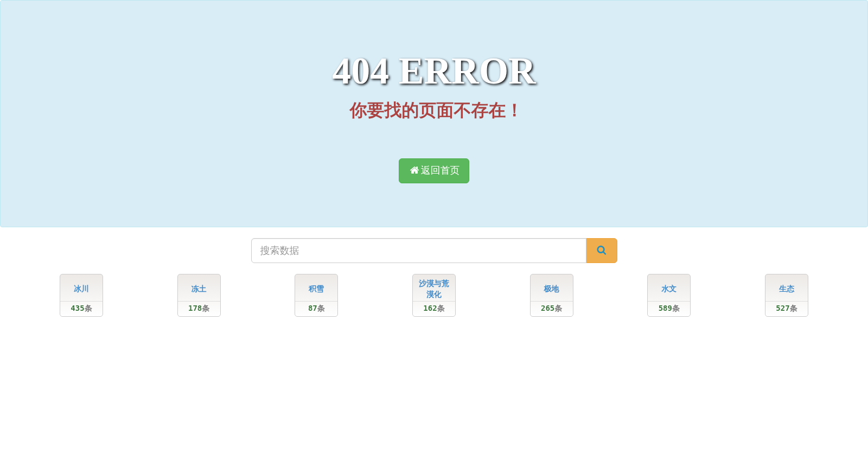Open the 冻土 category link
This screenshot has width=868, height=467.
[x=199, y=289]
